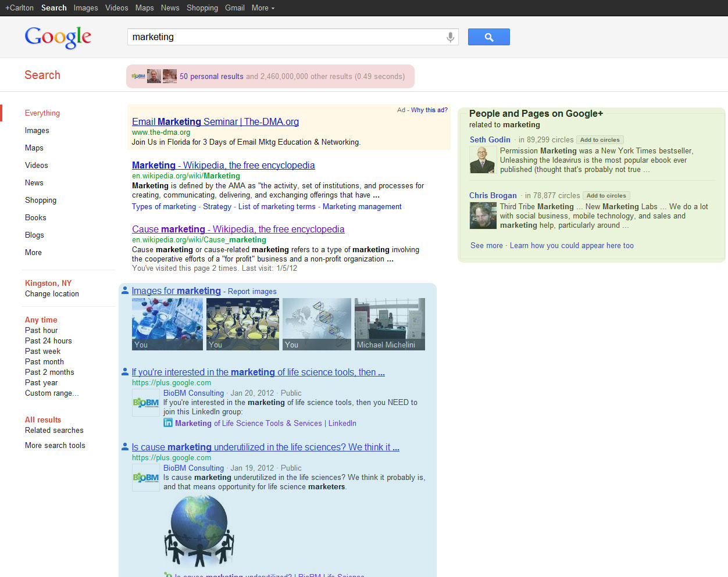Click the Change location link
The height and width of the screenshot is (577, 728).
(x=52, y=294)
